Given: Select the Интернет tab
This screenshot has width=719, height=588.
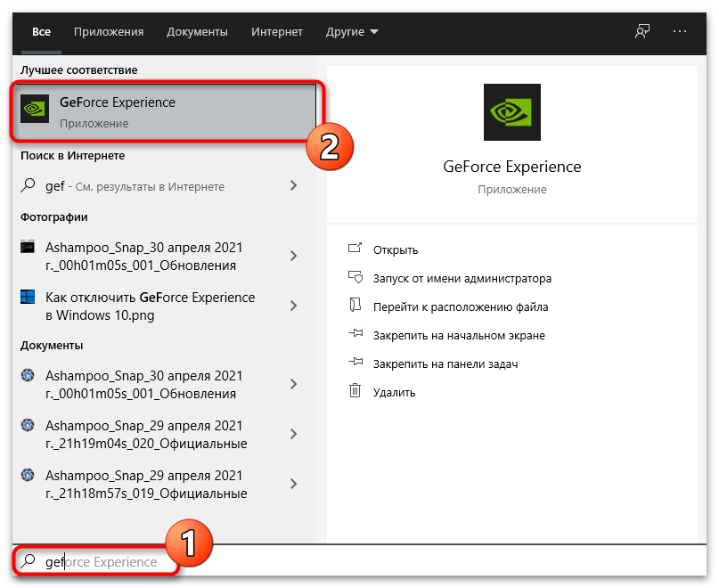Looking at the screenshot, I should tap(277, 32).
